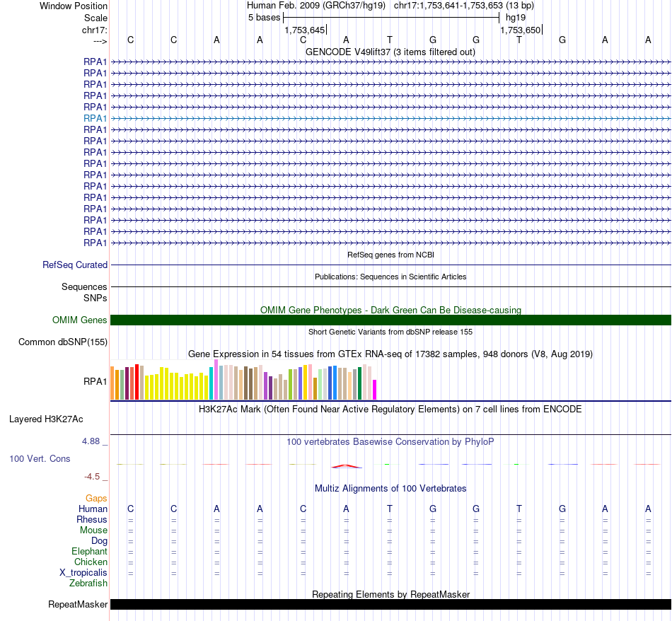Click the OMIM Genes track label
Screen dimensions: 672x621
click(x=79, y=320)
